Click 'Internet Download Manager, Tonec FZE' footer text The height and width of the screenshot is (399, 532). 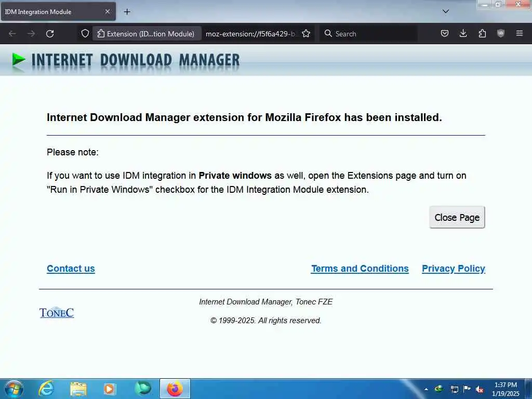tap(265, 302)
